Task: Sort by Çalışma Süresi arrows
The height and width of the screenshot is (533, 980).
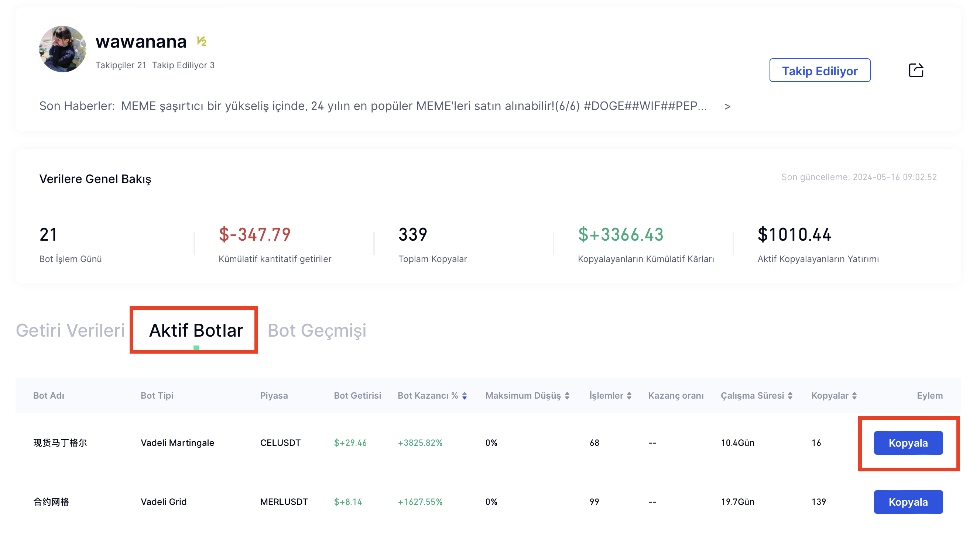Action: coord(790,395)
